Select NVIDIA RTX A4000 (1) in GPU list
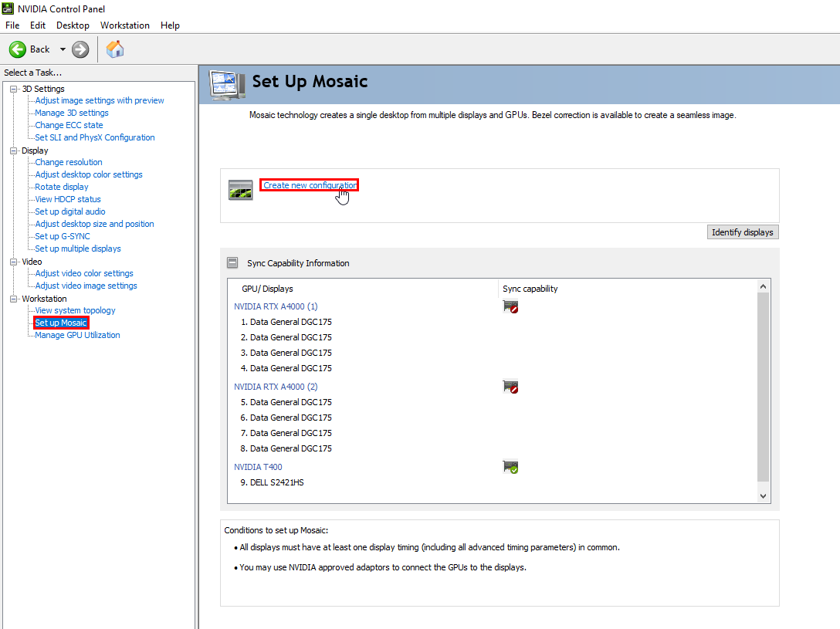The height and width of the screenshot is (629, 840). pyautogui.click(x=276, y=306)
